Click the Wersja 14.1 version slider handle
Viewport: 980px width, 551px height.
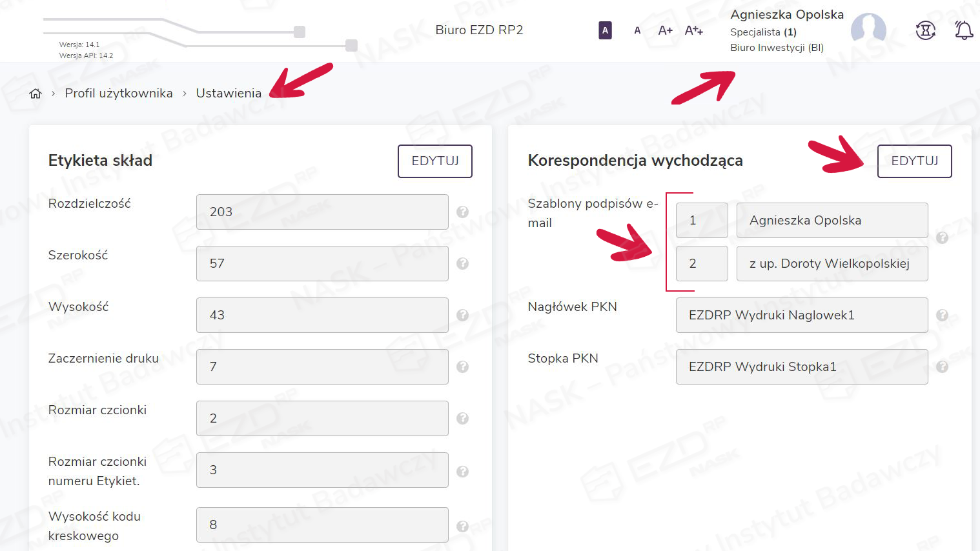coord(300,32)
